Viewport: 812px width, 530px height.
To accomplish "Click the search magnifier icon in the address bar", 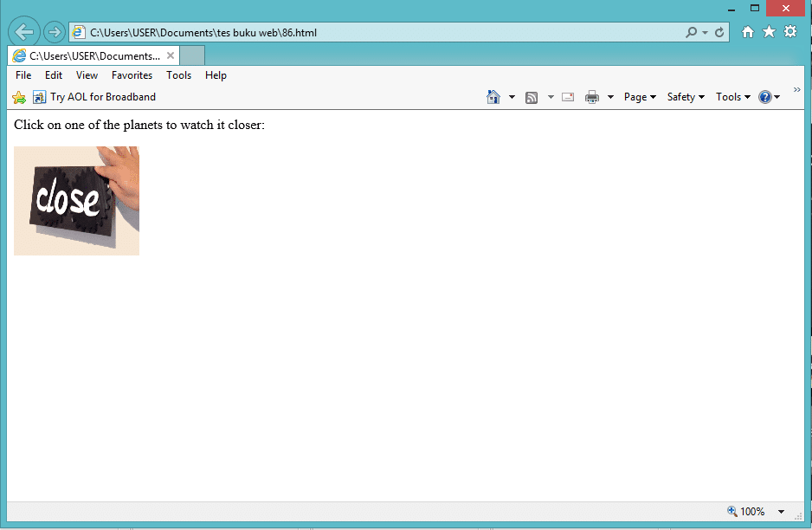I will [x=693, y=31].
